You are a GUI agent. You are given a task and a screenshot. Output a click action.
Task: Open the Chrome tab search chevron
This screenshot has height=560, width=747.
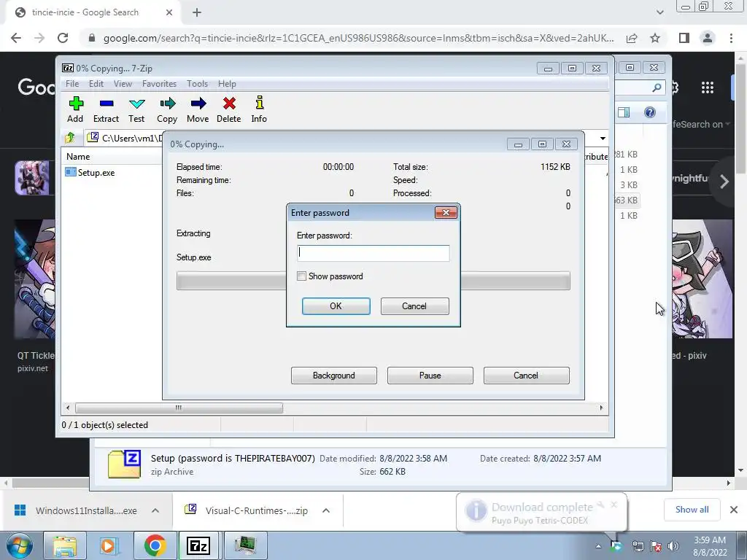(659, 12)
